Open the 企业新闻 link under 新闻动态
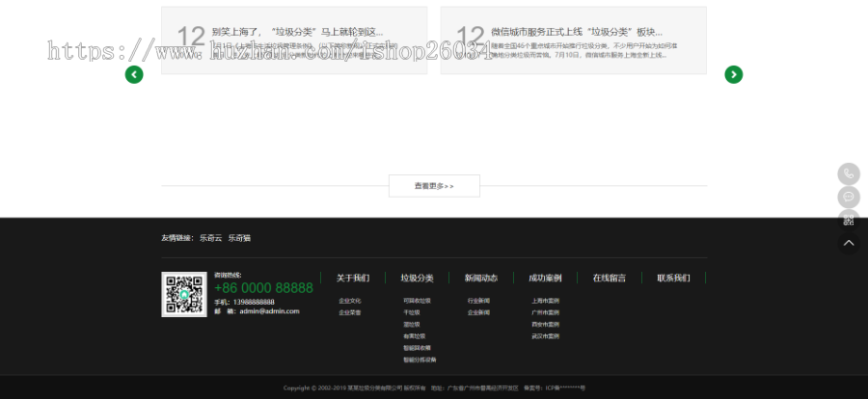This screenshot has width=868, height=399. [x=478, y=312]
